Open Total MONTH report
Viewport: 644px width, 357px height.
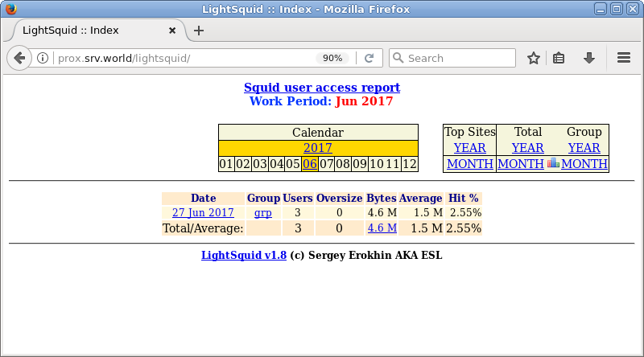[521, 164]
